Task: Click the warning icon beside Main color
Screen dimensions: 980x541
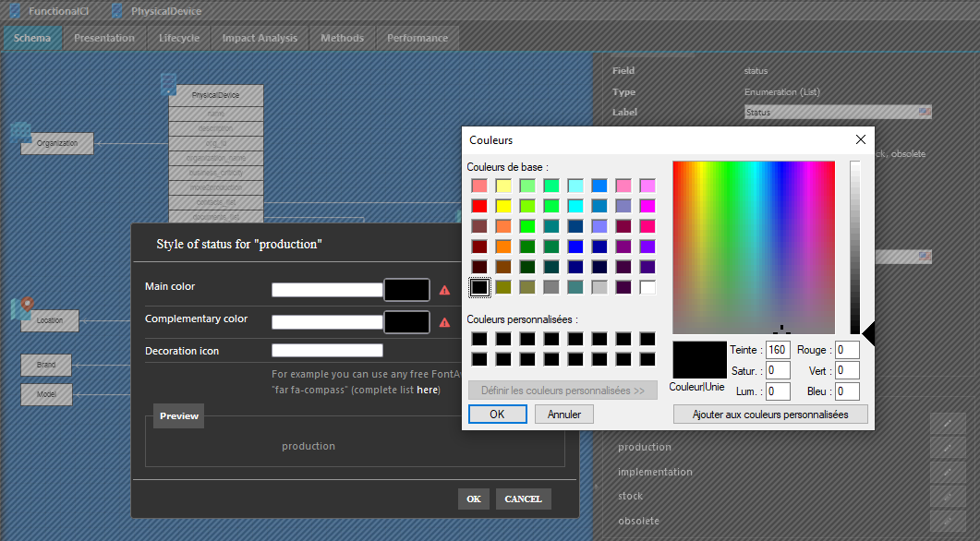Action: click(444, 290)
